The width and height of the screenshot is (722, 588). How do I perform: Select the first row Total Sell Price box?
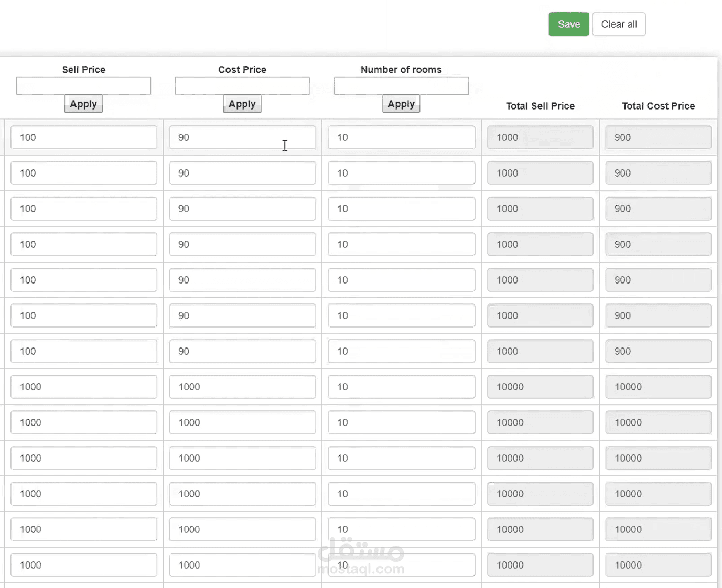coord(540,137)
